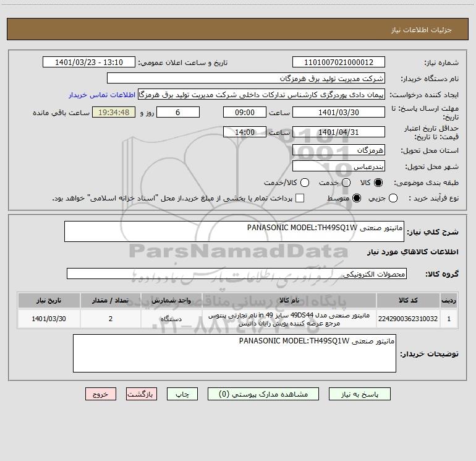Screen dimensions: 476x461
Task: Select the کالا radio button
Action: coord(378,183)
